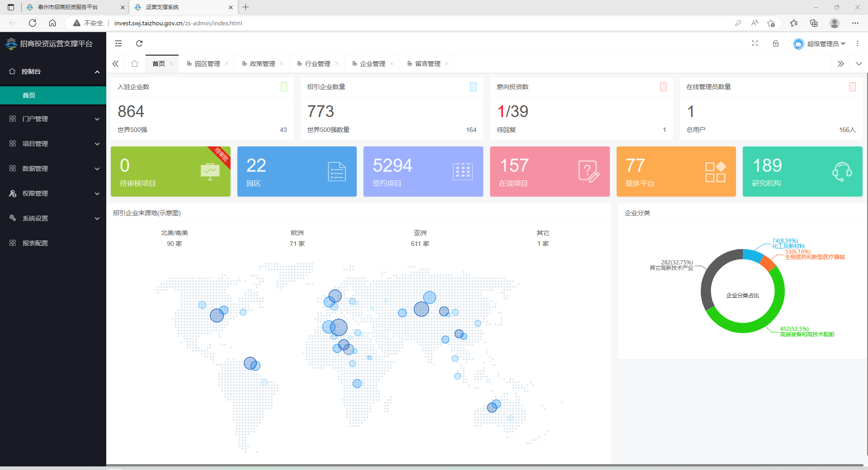868x470 pixels.
Task: Toggle the sidebar collapse hamburger icon
Action: [x=118, y=43]
